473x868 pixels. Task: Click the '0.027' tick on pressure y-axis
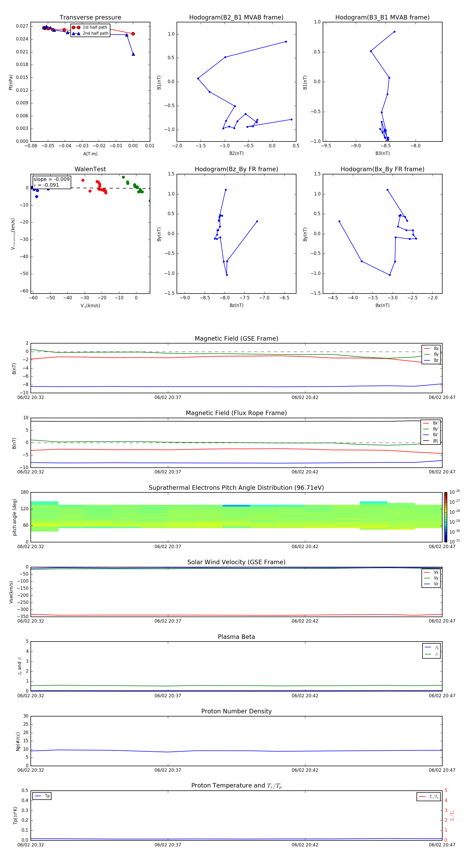(x=22, y=26)
